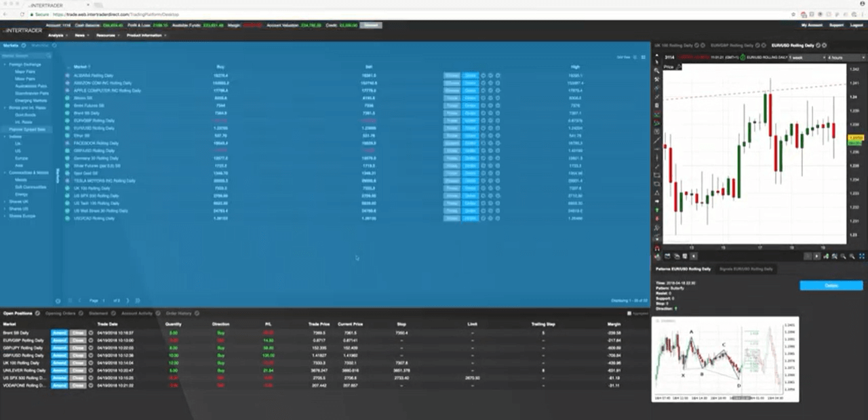
Task: Open the calendar icon below the chart
Action: tap(667, 256)
